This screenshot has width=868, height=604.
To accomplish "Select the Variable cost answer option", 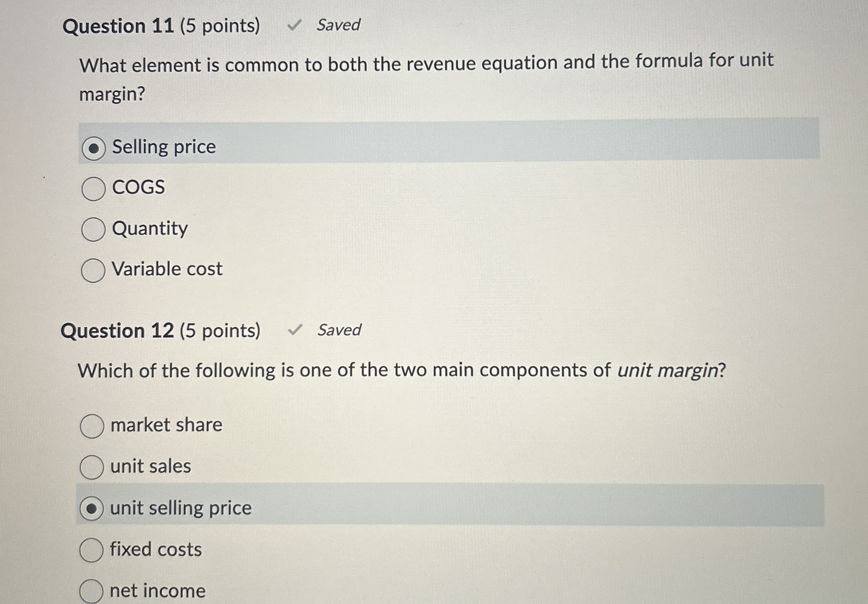I will click(94, 270).
